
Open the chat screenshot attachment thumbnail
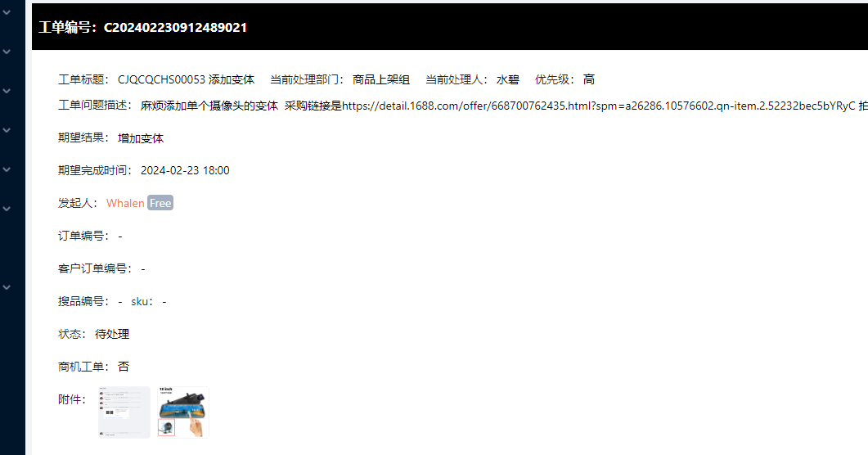pyautogui.click(x=124, y=412)
